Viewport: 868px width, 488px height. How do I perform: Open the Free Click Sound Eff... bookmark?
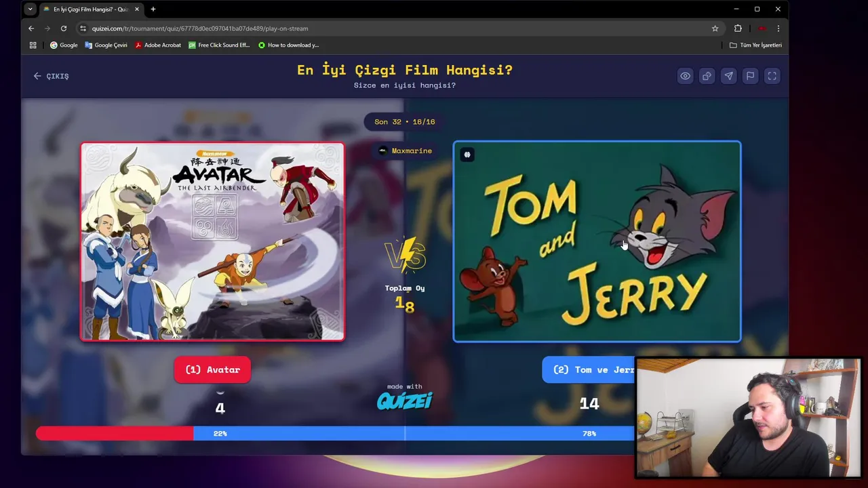219,45
